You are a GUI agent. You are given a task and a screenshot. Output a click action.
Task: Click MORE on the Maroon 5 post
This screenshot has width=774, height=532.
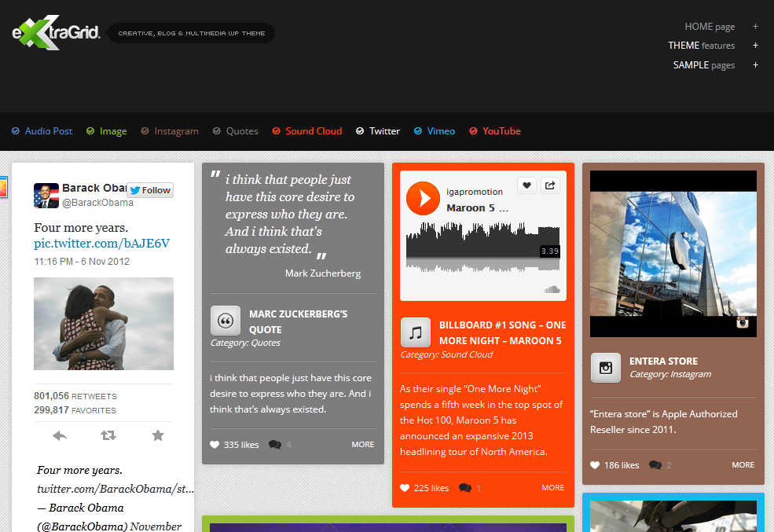click(553, 487)
